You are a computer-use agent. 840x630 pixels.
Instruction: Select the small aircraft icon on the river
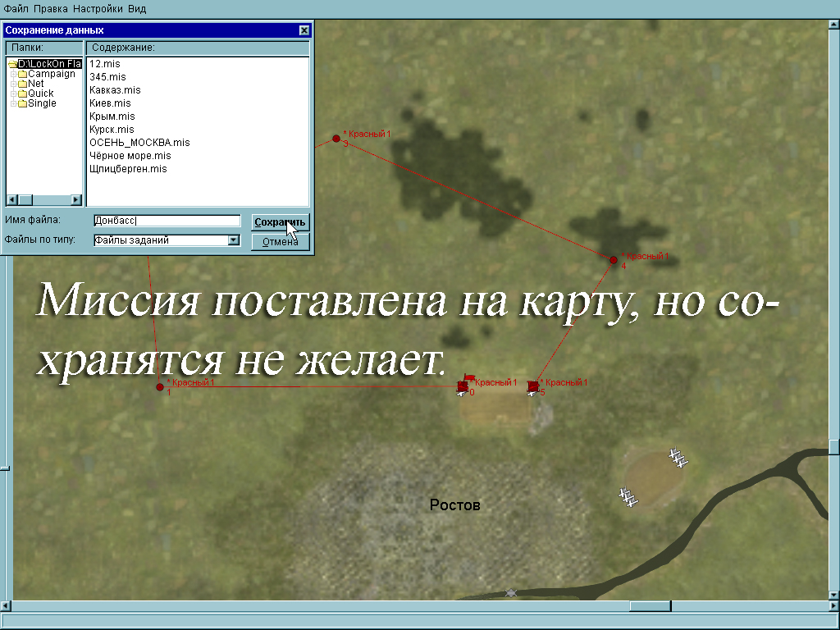(x=511, y=592)
